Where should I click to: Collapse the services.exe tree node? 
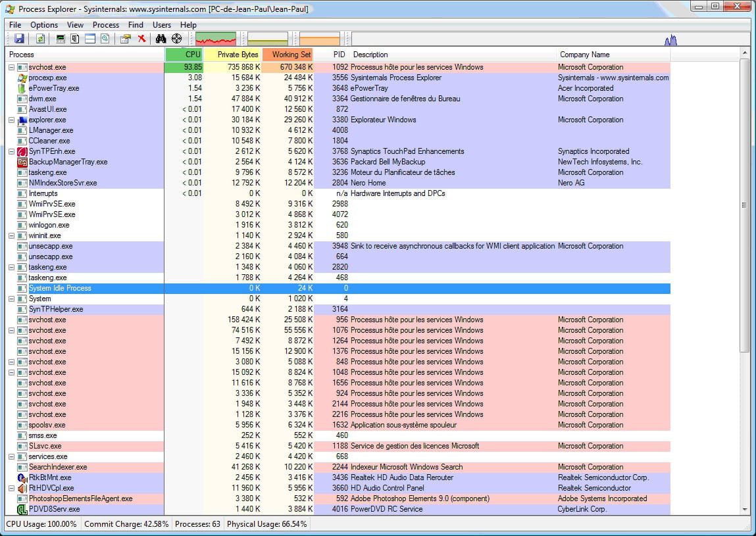pos(12,456)
